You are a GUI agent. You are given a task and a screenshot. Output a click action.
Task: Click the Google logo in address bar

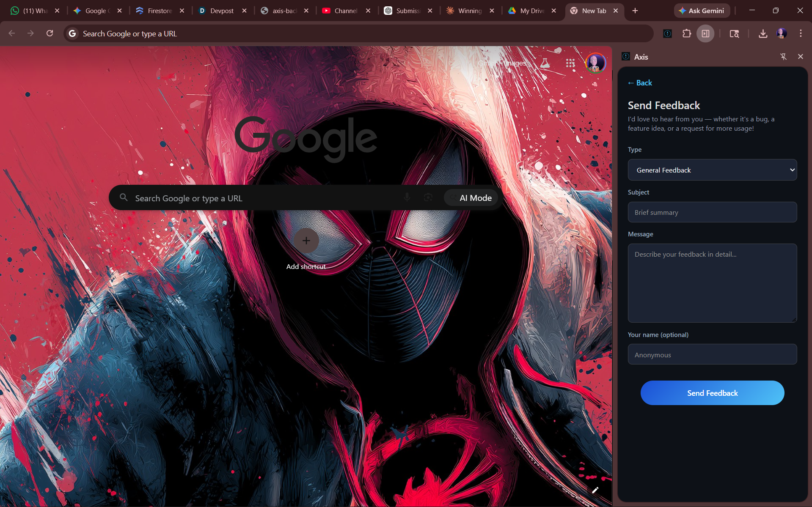[72, 33]
